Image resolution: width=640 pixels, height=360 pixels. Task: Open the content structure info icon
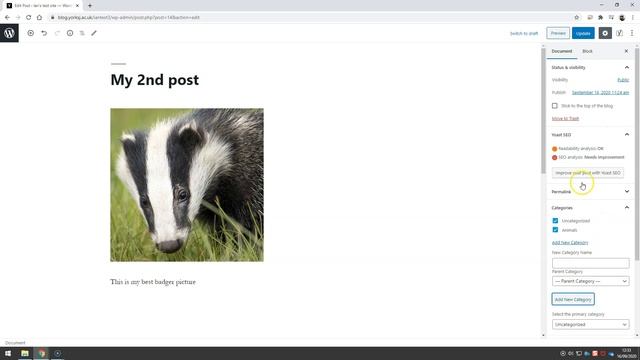[70, 33]
